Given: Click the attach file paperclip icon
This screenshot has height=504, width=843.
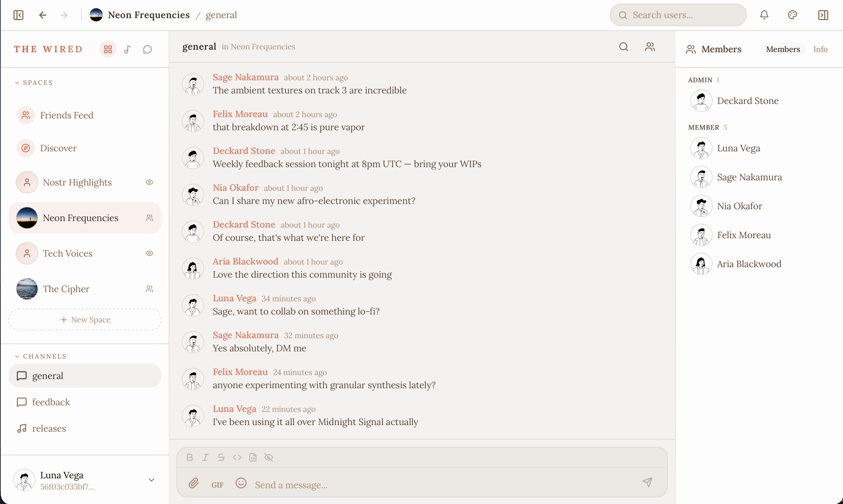Looking at the screenshot, I should point(194,483).
